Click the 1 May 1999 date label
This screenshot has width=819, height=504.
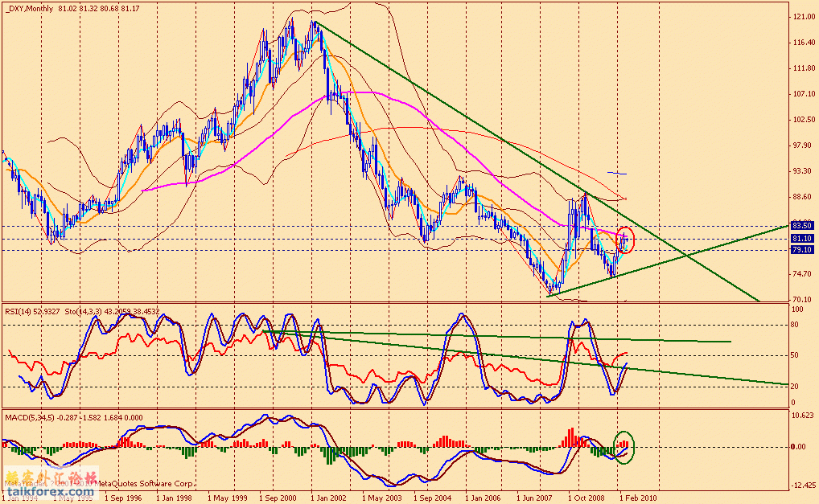pyautogui.click(x=227, y=498)
